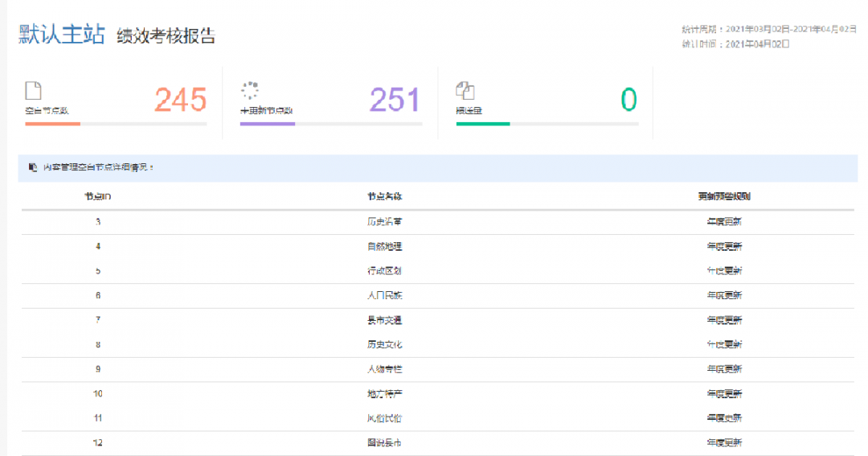Click 年度更新 in the node 12 row
Screen dimensions: 868x456
point(724,443)
